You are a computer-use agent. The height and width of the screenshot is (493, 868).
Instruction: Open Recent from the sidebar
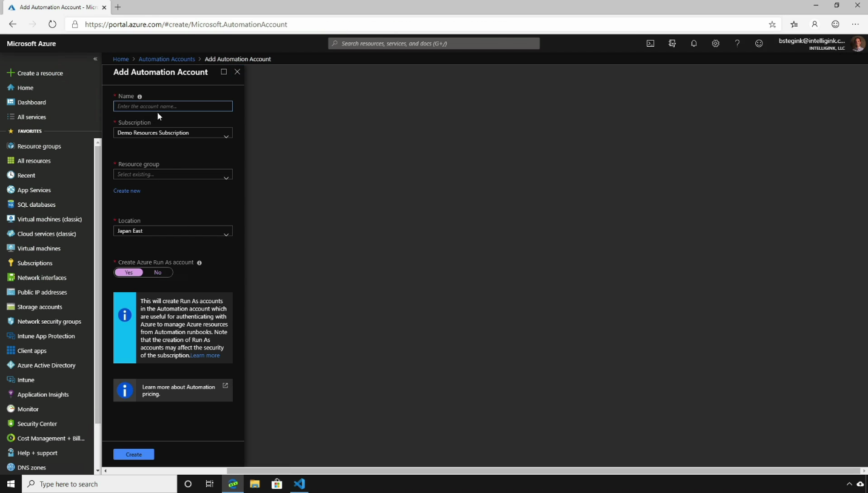click(26, 175)
